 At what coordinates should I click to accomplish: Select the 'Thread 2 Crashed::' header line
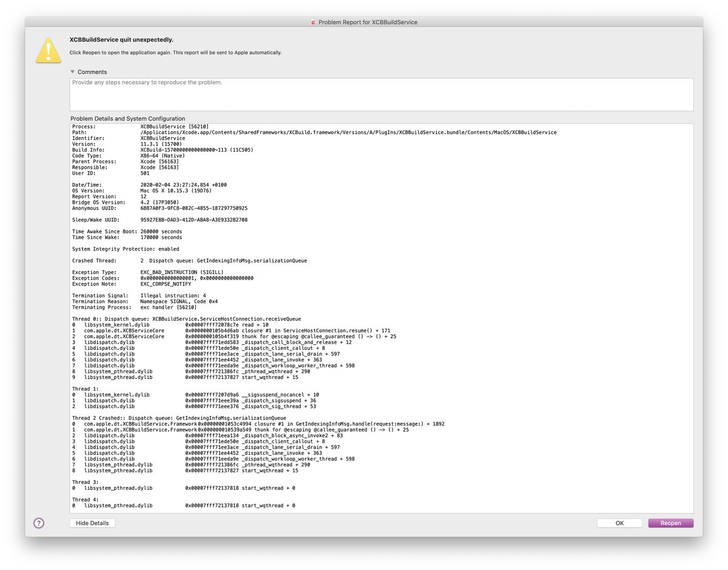[x=179, y=418]
